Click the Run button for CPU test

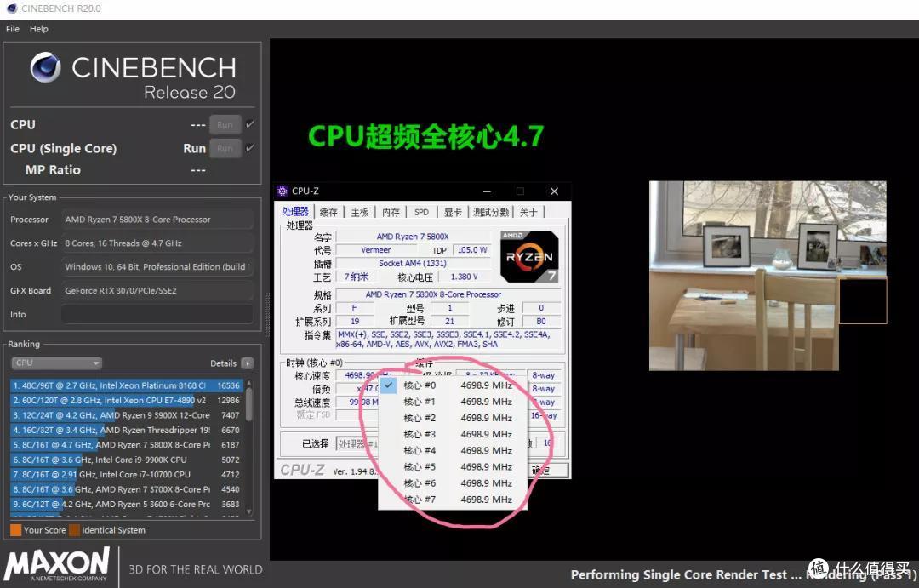[225, 124]
